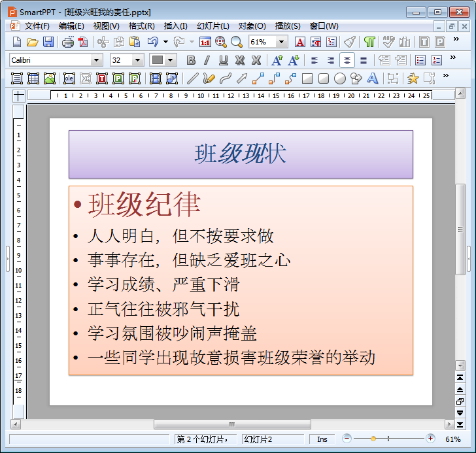The image size is (476, 453).
Task: Select the Ellipse shape tool
Action: point(340,78)
